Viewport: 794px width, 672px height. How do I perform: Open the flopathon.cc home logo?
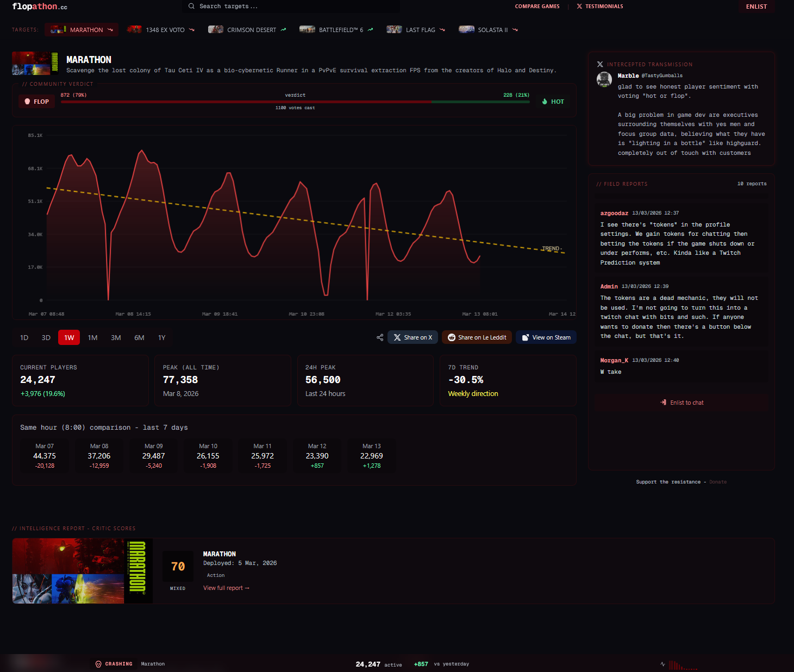(40, 7)
